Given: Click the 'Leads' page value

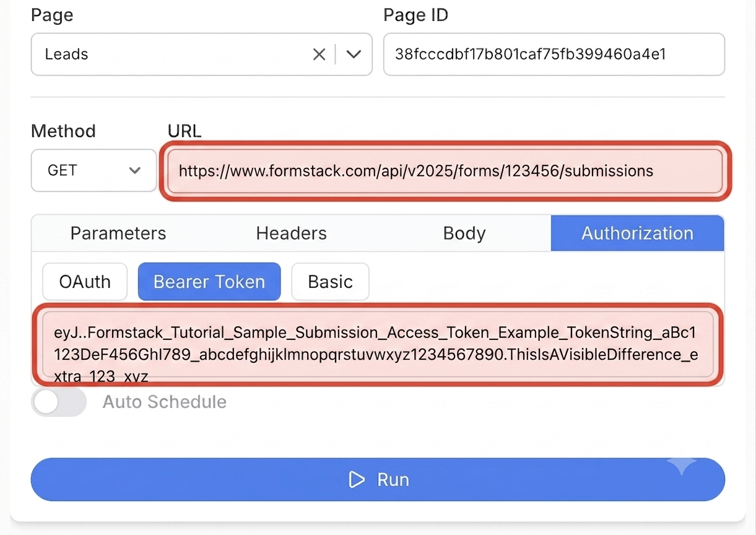Looking at the screenshot, I should [x=67, y=54].
